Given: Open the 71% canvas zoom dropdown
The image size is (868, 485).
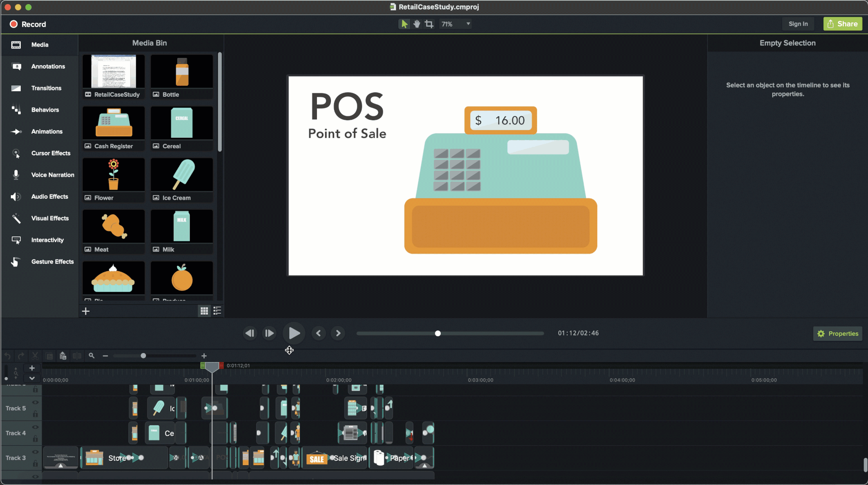Looking at the screenshot, I should tap(456, 24).
